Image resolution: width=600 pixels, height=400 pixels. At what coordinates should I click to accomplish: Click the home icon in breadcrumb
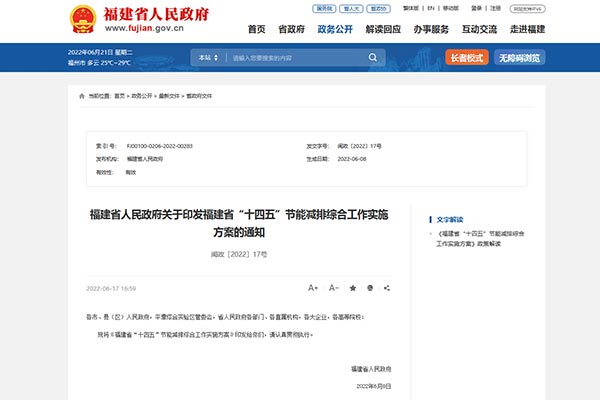(83, 96)
